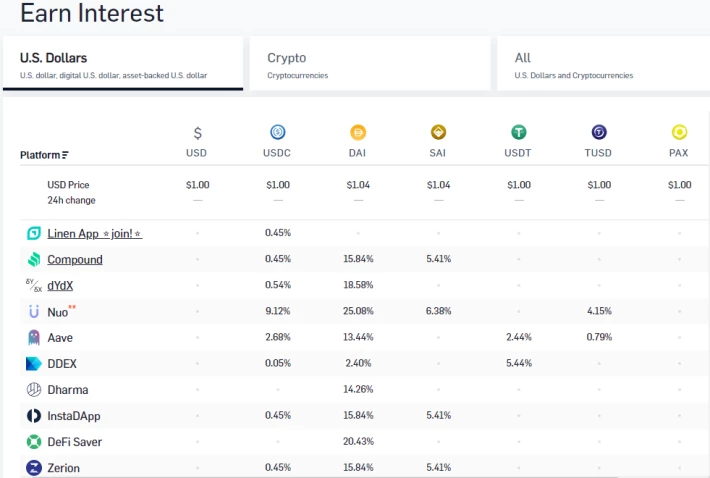Click the Aave platform name
The image size is (710, 478).
[x=60, y=338]
